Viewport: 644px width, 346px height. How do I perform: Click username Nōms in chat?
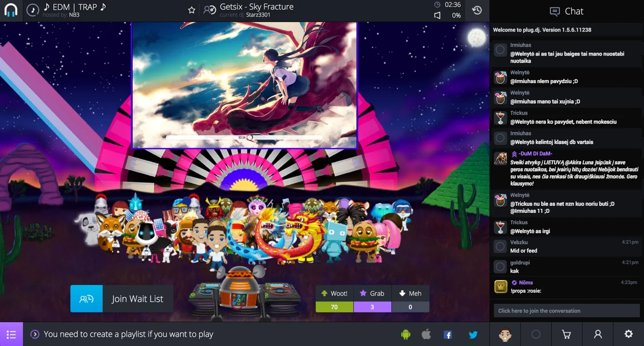[526, 283]
